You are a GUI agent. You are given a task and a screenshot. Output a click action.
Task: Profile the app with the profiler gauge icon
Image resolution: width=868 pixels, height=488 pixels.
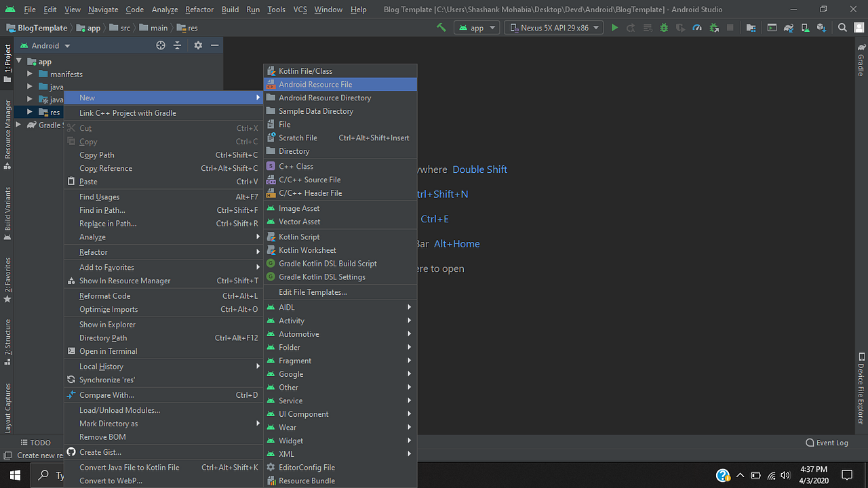pos(697,27)
